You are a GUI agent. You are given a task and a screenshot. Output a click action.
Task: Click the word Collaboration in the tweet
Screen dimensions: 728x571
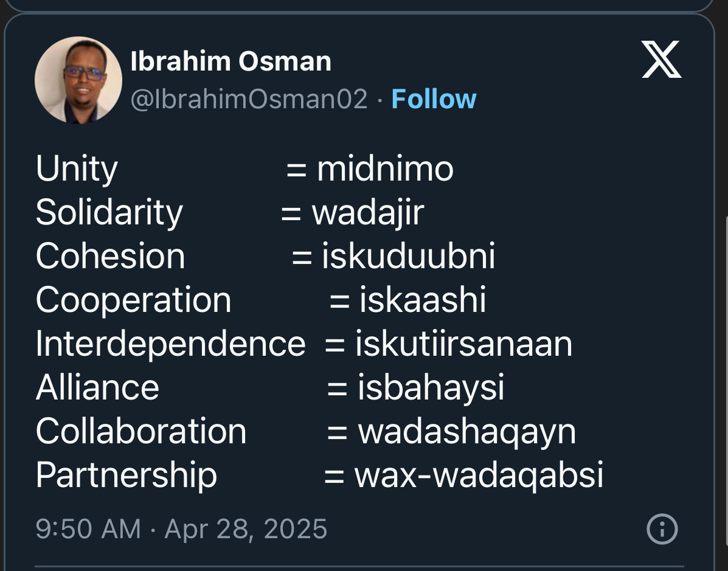(140, 431)
